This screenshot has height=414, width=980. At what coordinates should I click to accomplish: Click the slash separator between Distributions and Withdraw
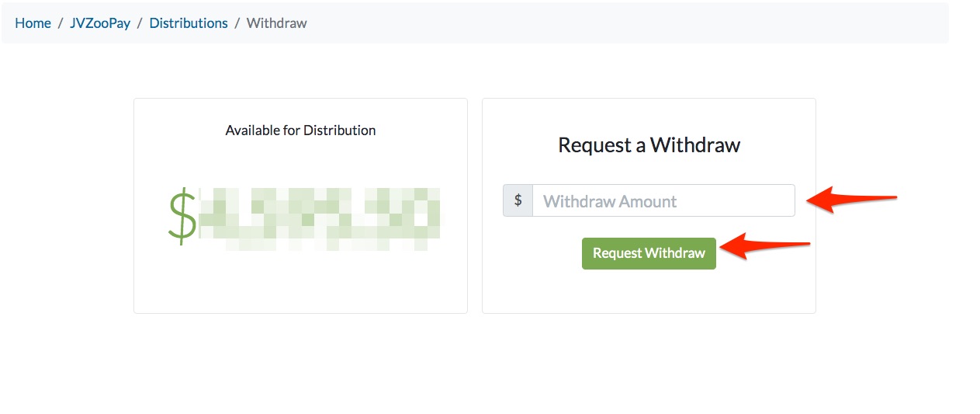point(237,23)
